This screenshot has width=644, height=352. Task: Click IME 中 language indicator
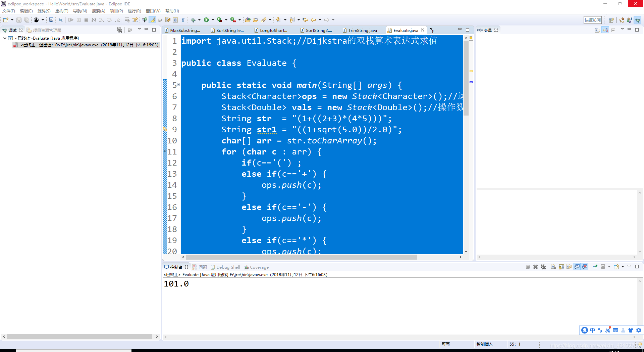[x=592, y=330]
